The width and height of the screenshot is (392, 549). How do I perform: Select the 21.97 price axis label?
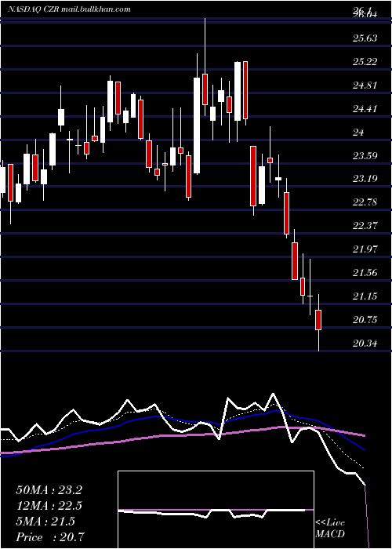[x=365, y=249]
